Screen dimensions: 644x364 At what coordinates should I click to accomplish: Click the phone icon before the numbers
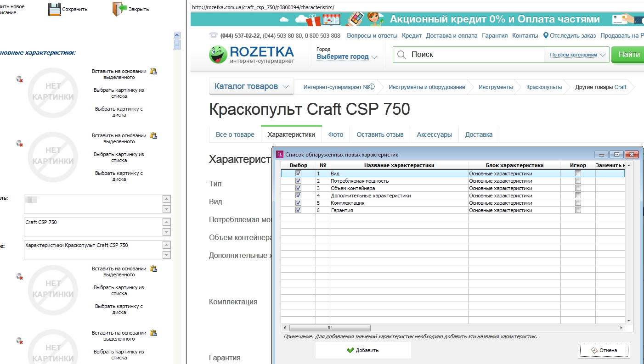[213, 35]
